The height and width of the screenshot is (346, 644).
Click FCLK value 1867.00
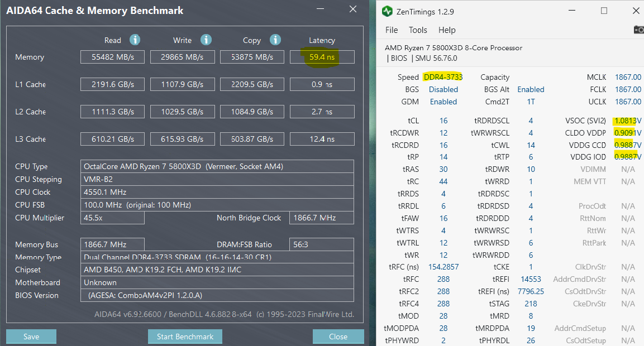point(628,89)
